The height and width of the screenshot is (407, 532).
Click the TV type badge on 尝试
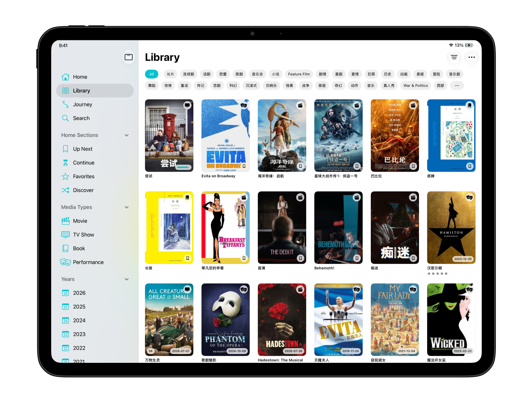click(x=187, y=105)
